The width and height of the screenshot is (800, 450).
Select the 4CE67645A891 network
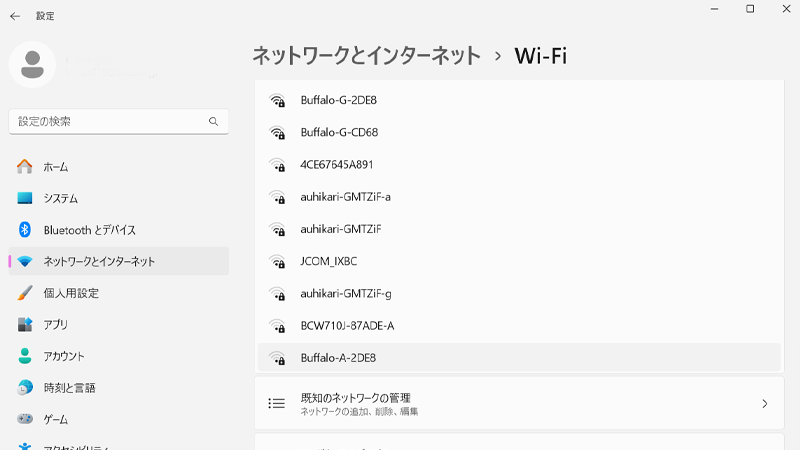pos(519,164)
